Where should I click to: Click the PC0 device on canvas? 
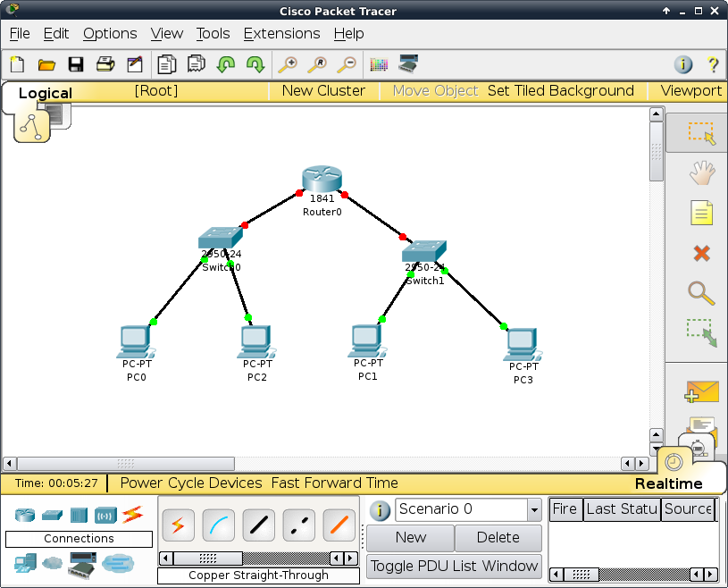[136, 341]
